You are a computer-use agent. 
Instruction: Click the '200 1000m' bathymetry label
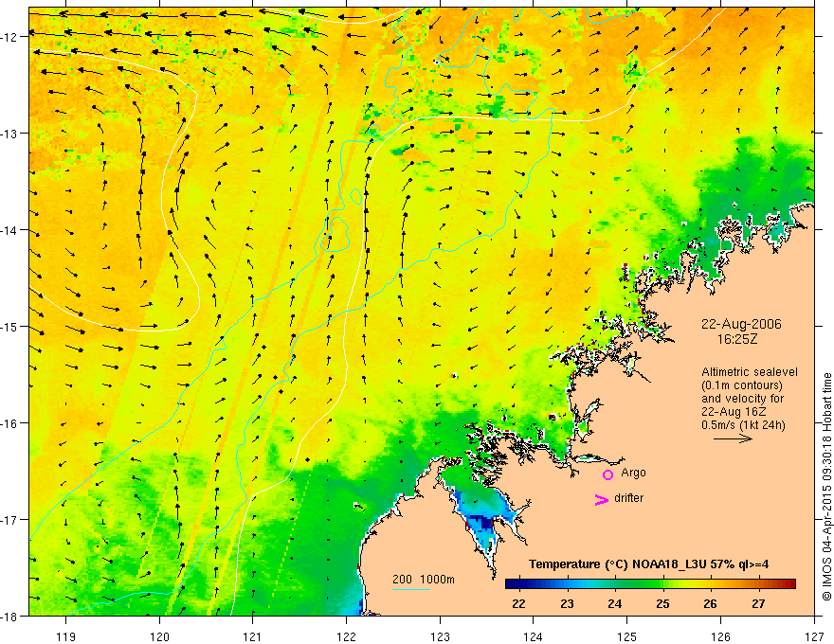tap(424, 580)
